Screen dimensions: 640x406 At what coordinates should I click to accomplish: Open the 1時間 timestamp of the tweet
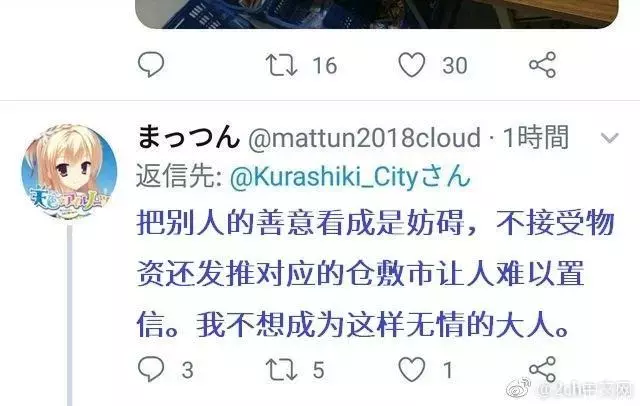point(536,137)
